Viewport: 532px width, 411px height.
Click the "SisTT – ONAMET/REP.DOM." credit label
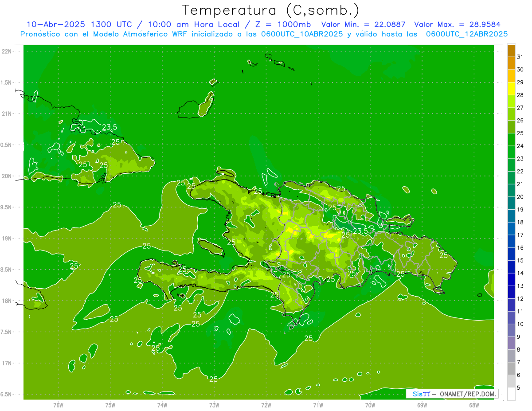452,394
